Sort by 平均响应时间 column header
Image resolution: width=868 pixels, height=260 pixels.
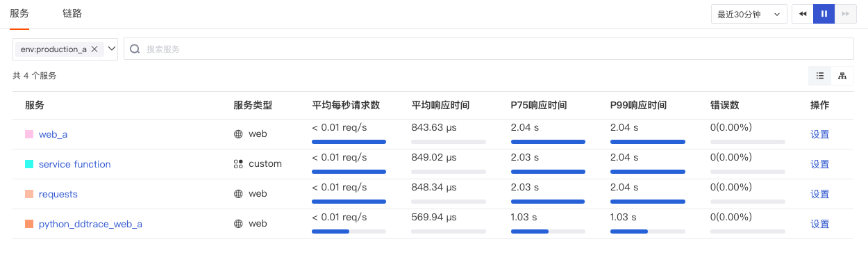(x=440, y=105)
